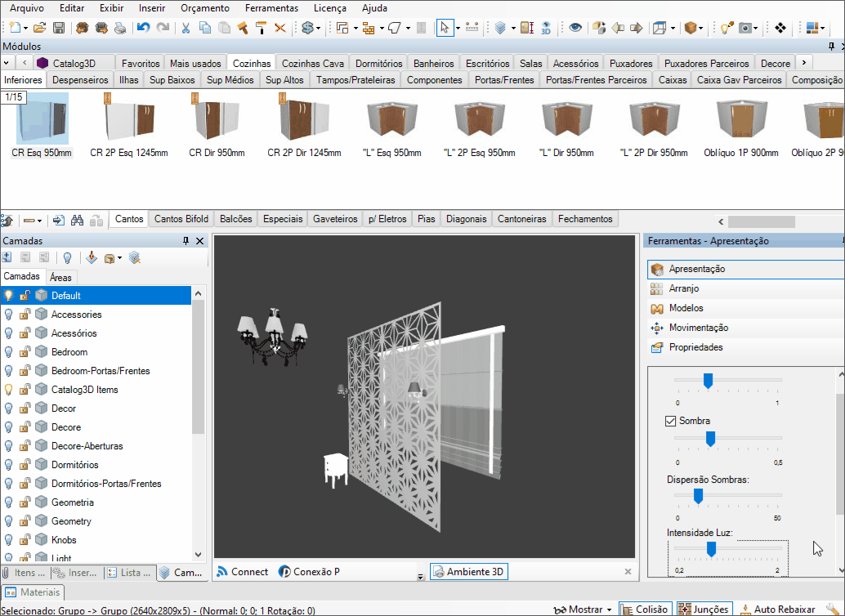
Task: Open wall bricks tool dropdown
Action: click(x=382, y=28)
